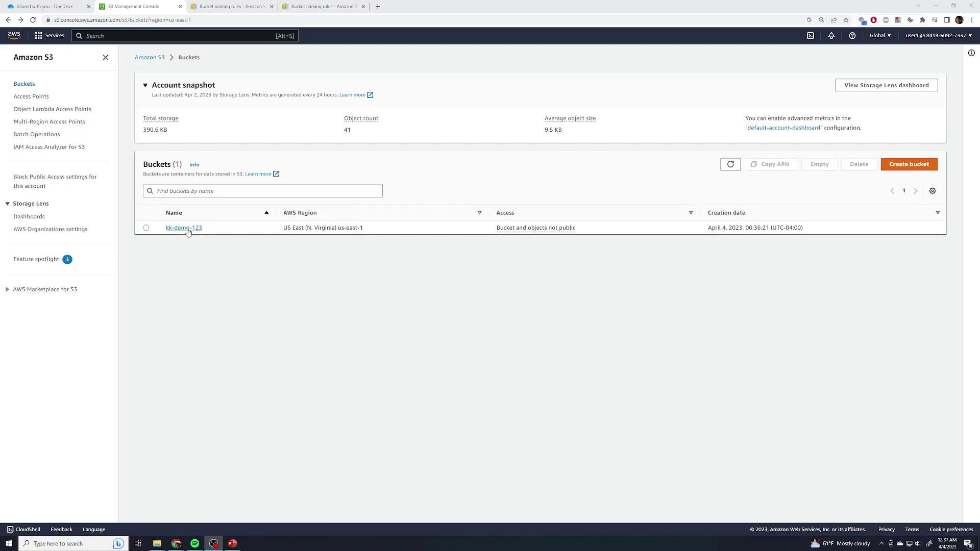Click the settings gear icon in bucket list
This screenshot has height=551, width=980.
tap(932, 190)
